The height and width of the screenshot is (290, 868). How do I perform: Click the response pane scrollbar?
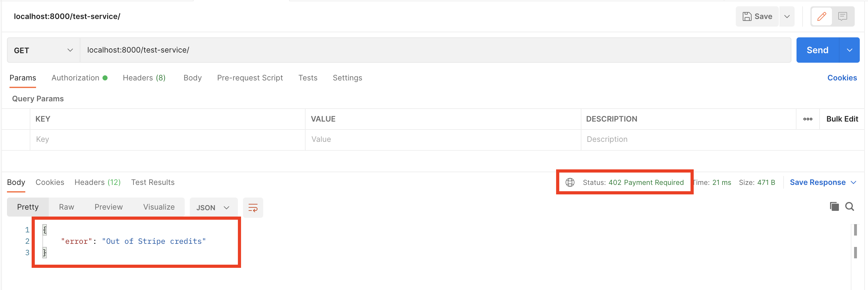point(855,241)
